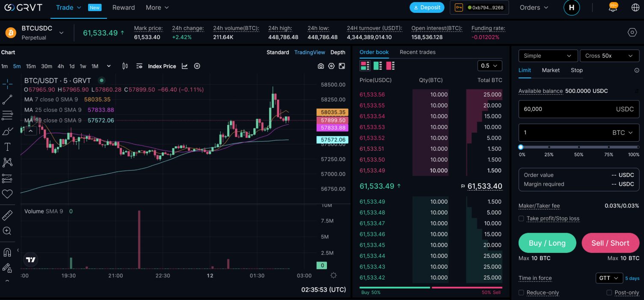Open the order type info icon

point(637,70)
